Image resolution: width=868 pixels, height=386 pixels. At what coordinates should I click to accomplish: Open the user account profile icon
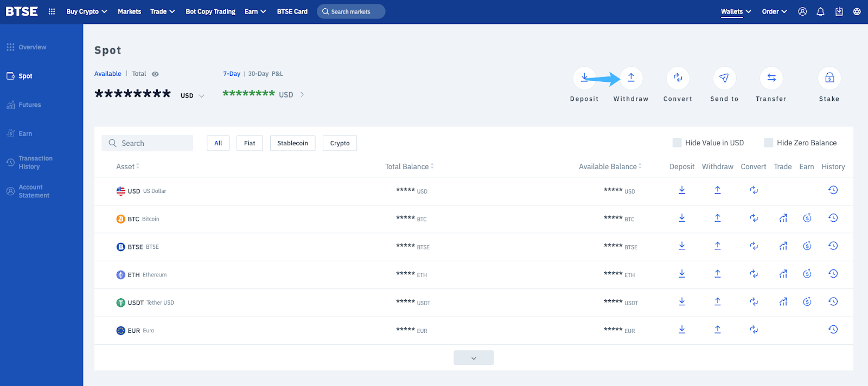802,11
